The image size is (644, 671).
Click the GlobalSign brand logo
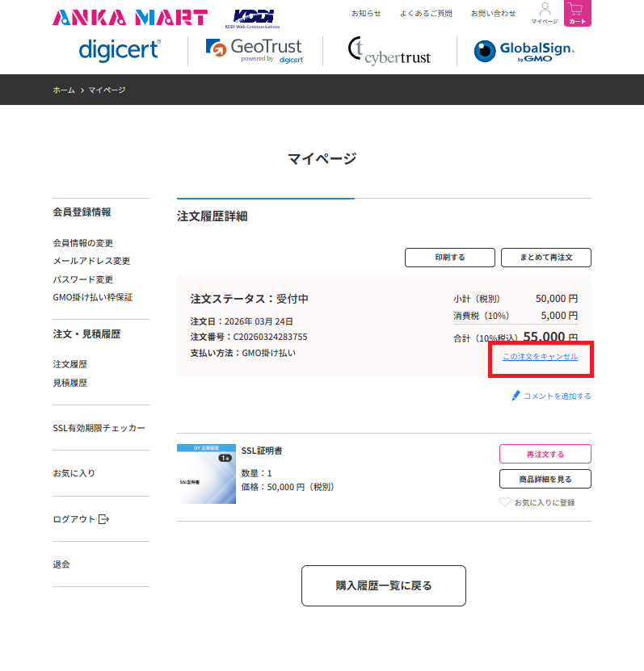pyautogui.click(x=524, y=52)
